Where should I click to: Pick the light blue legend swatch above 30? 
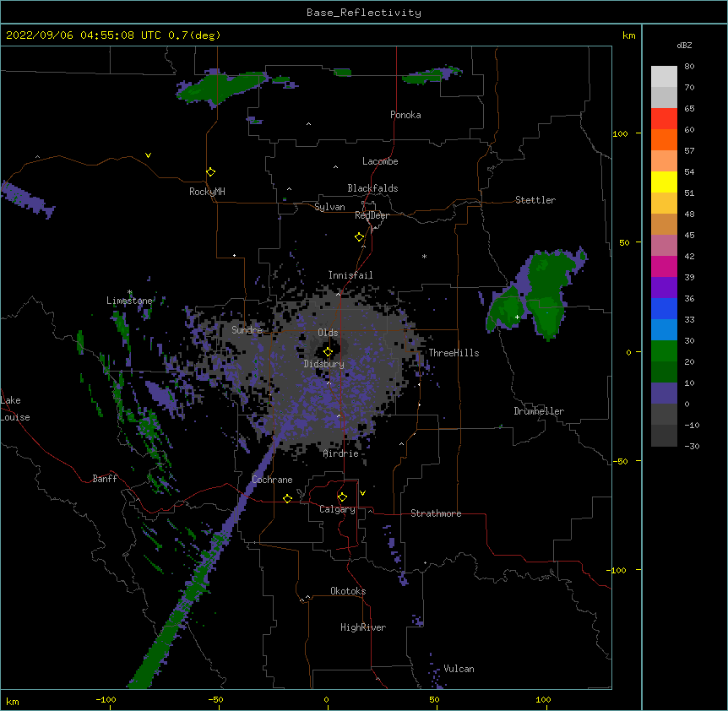tap(664, 330)
